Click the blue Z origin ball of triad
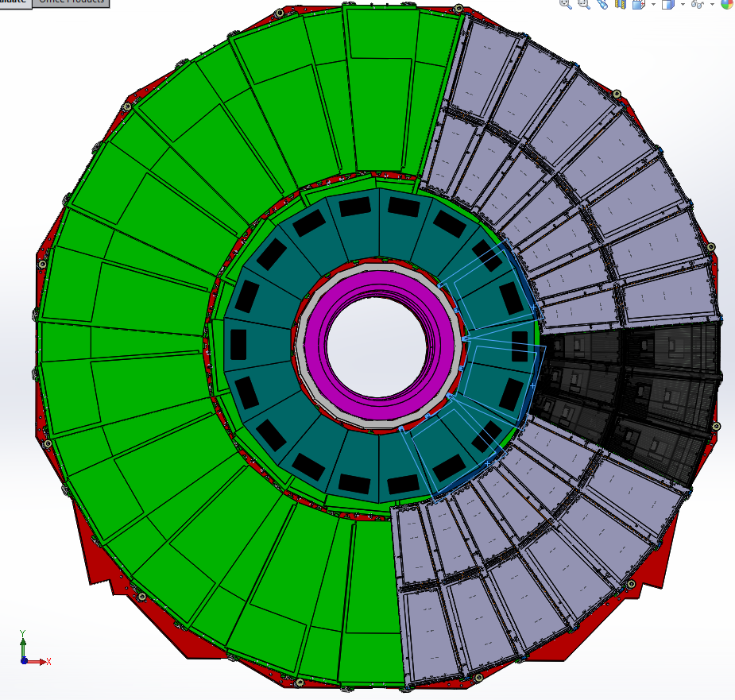Image resolution: width=735 pixels, height=700 pixels. [24, 659]
